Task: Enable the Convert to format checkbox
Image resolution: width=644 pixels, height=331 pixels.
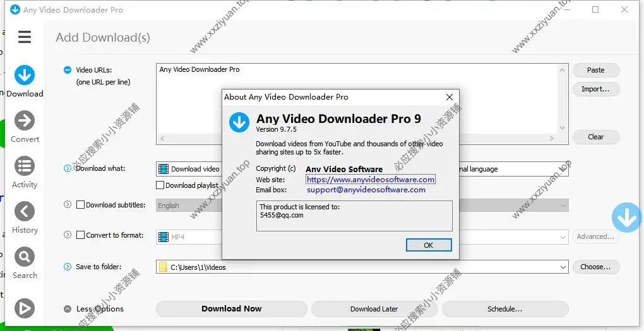Action: 81,235
